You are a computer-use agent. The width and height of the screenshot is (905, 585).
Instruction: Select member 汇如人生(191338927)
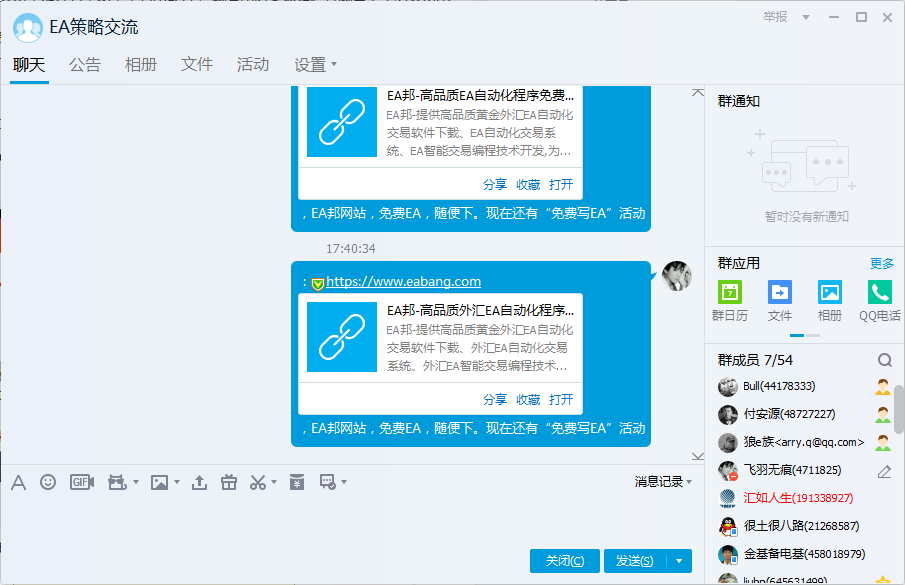805,498
